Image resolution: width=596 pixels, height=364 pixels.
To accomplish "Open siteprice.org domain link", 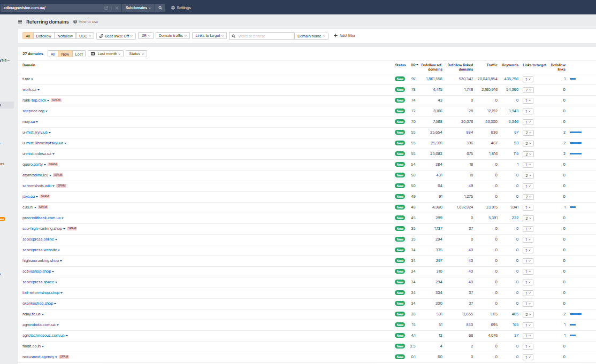I will pos(34,111).
